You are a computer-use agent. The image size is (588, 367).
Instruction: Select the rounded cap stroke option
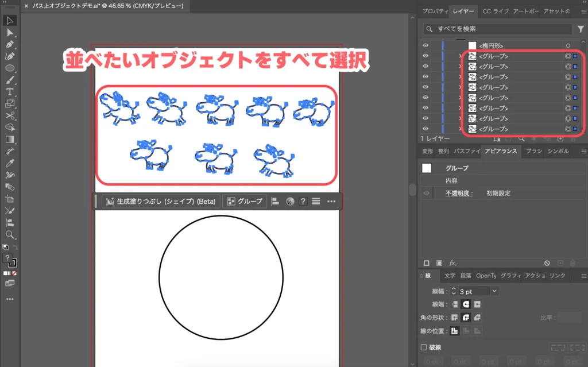(x=466, y=304)
